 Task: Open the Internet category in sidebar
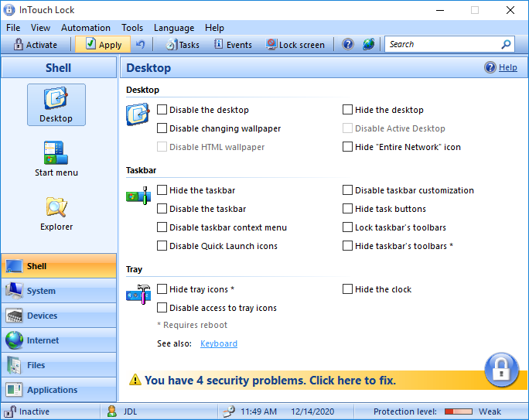(x=59, y=340)
